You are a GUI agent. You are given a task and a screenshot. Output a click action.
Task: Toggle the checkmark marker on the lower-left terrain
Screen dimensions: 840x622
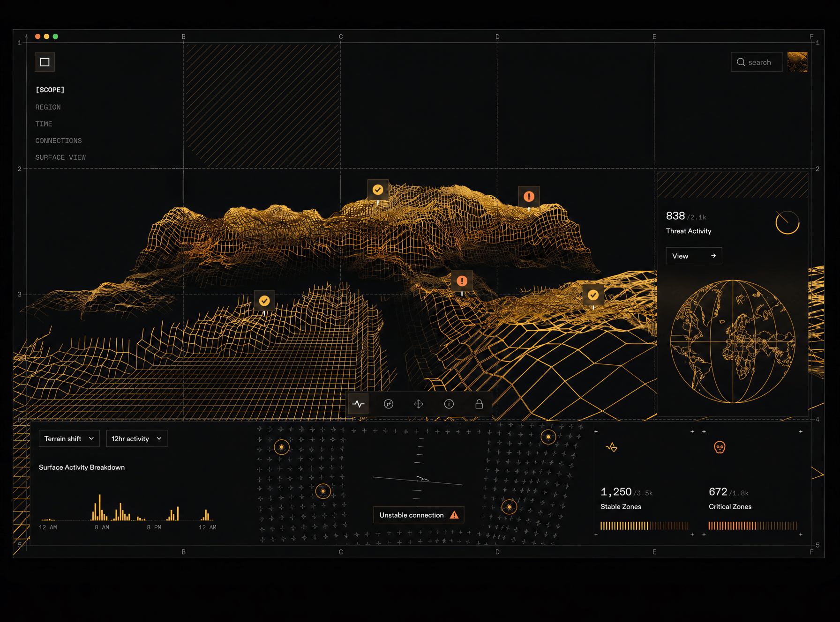point(264,301)
